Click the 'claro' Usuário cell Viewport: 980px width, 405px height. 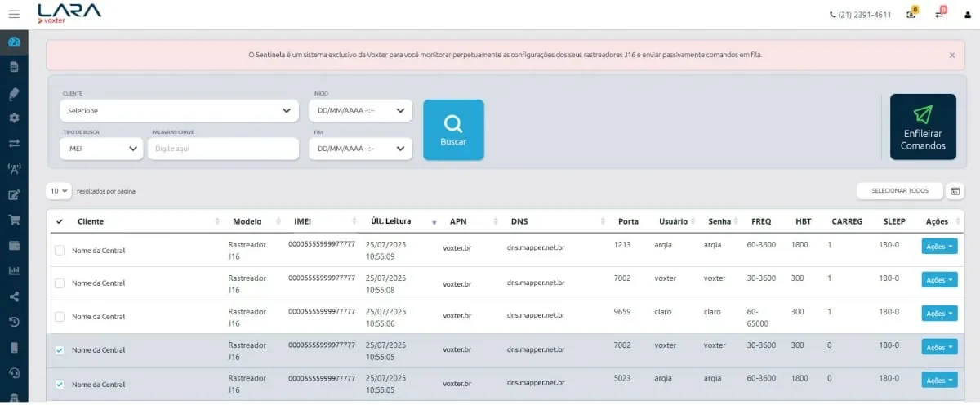point(663,312)
